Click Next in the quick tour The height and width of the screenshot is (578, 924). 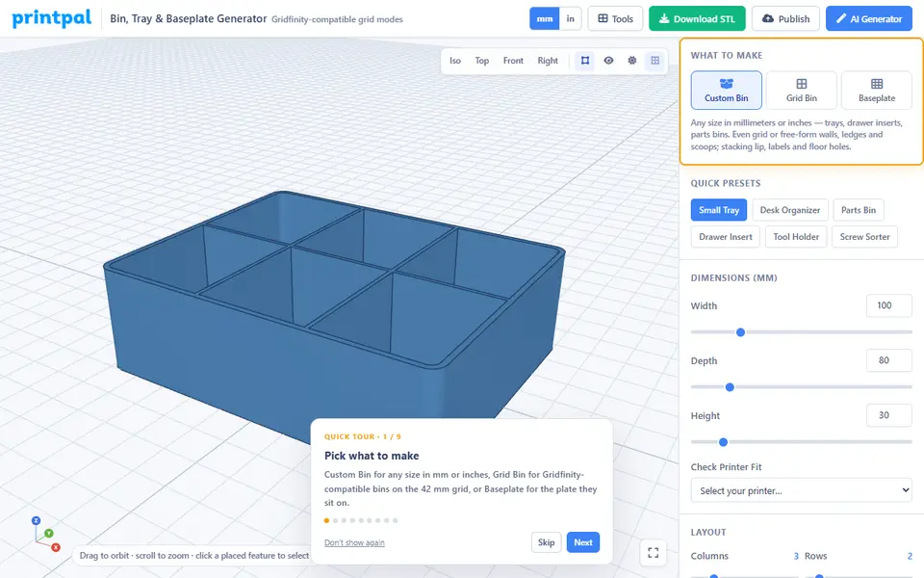coord(583,542)
